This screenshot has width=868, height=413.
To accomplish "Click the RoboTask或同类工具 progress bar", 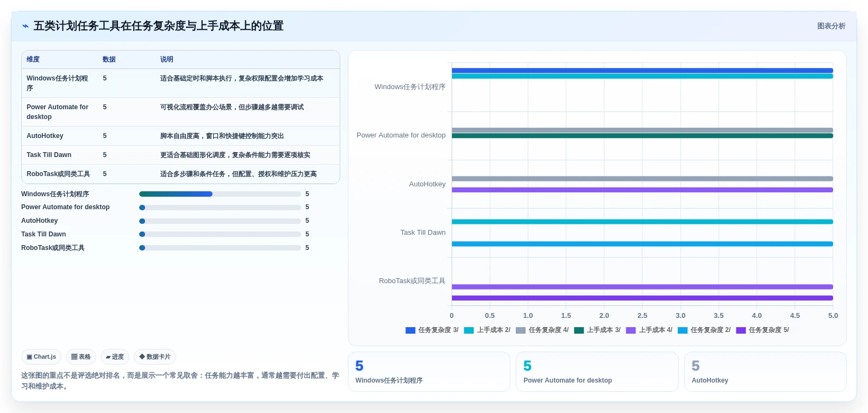I will [220, 248].
